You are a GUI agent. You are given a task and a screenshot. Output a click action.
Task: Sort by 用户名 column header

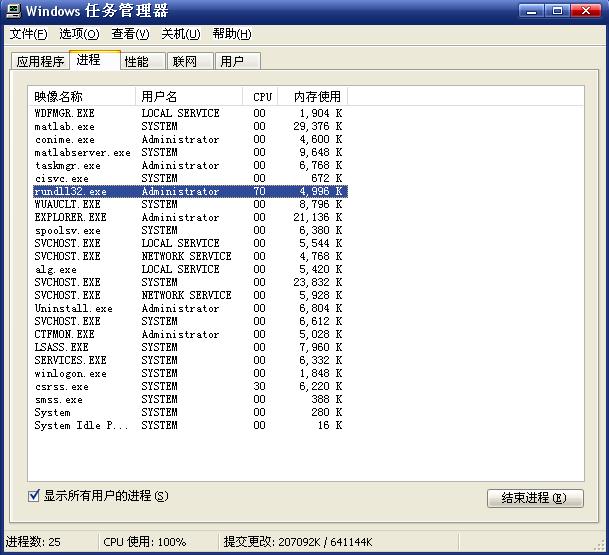coord(189,96)
